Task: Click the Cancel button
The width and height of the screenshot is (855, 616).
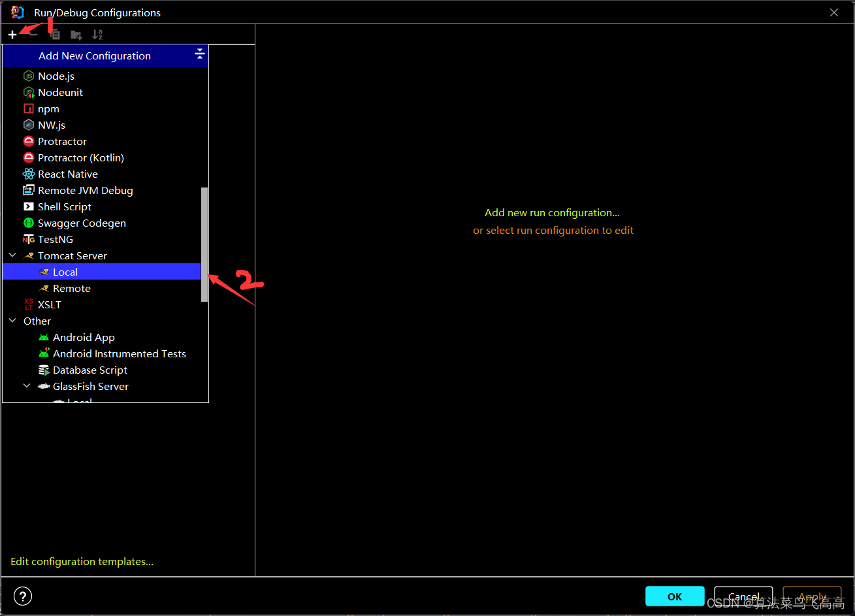Action: pos(743,596)
